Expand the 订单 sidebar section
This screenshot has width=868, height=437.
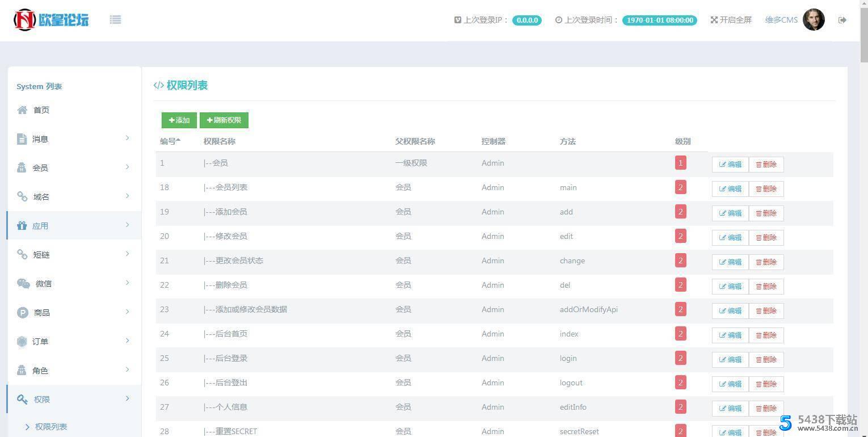pos(74,342)
